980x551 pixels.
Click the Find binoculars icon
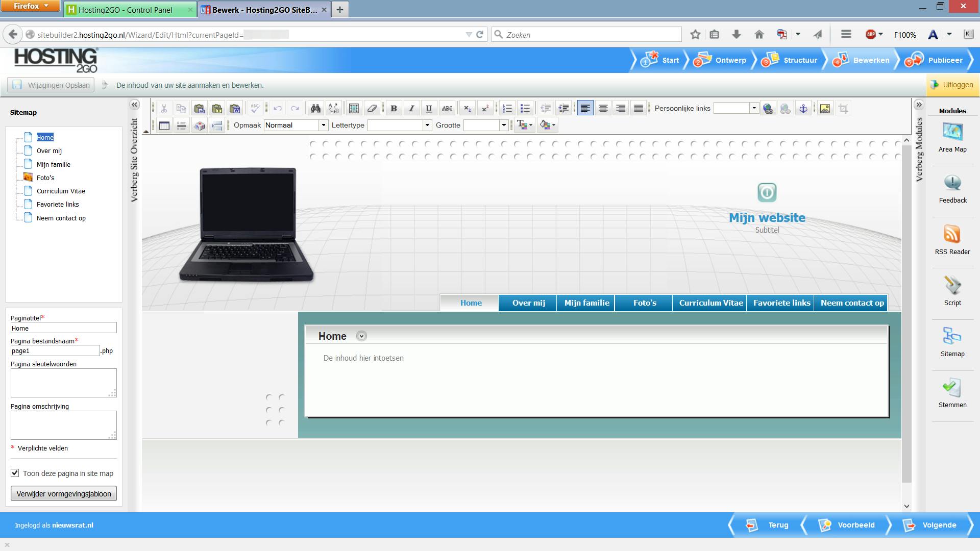point(315,108)
